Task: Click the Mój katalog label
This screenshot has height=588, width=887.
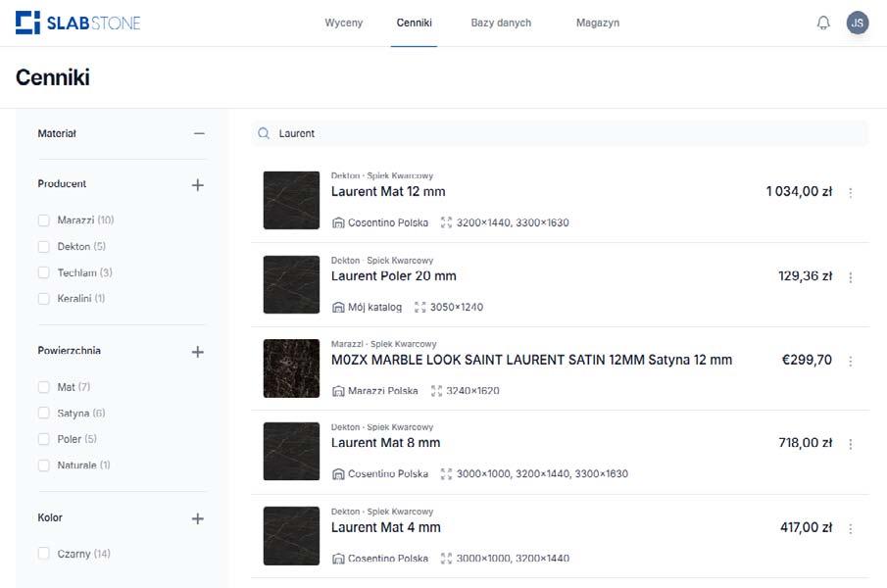Action: [375, 307]
